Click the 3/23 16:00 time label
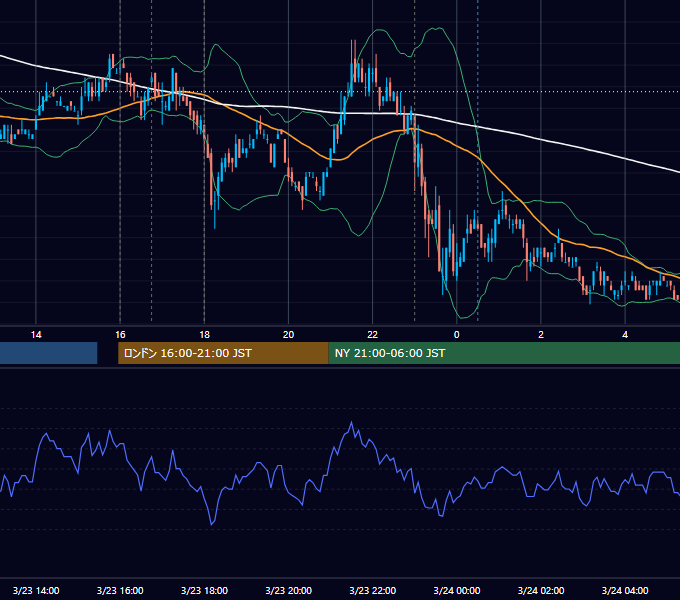This screenshot has height=600, width=680. coord(120,590)
